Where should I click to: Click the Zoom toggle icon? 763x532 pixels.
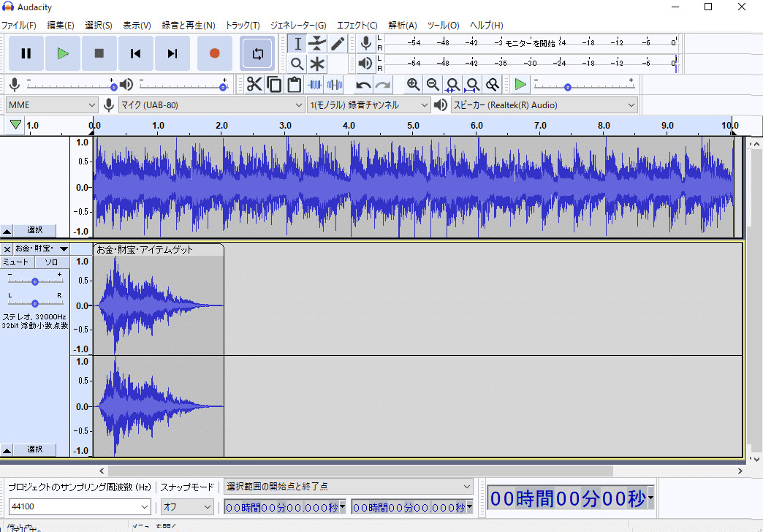point(493,85)
